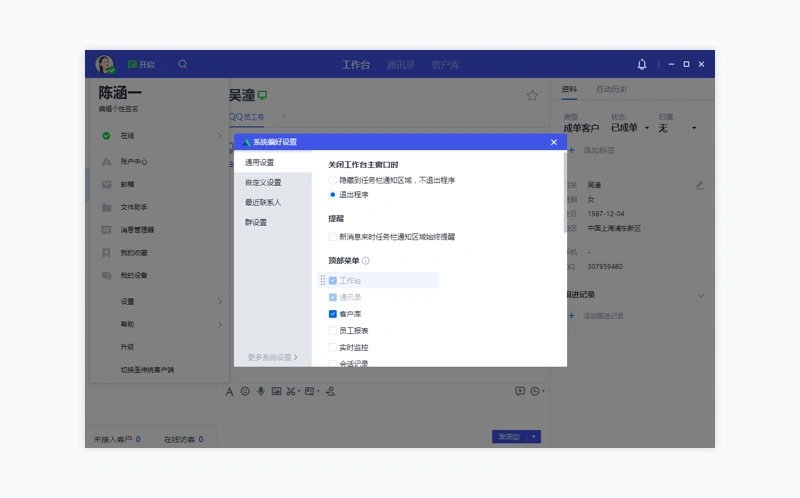This screenshot has height=498, width=800.
Task: Switch to 工作台 top menu tab
Action: point(356,65)
